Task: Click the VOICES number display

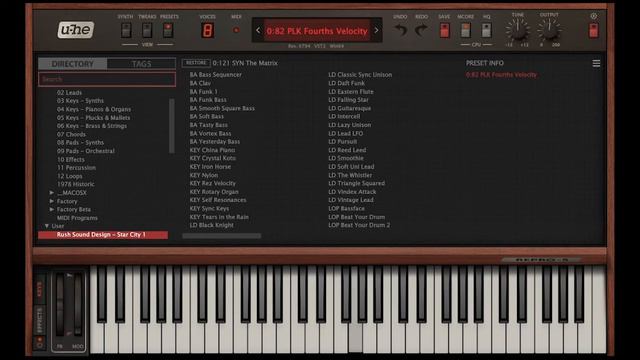Action: point(207,31)
